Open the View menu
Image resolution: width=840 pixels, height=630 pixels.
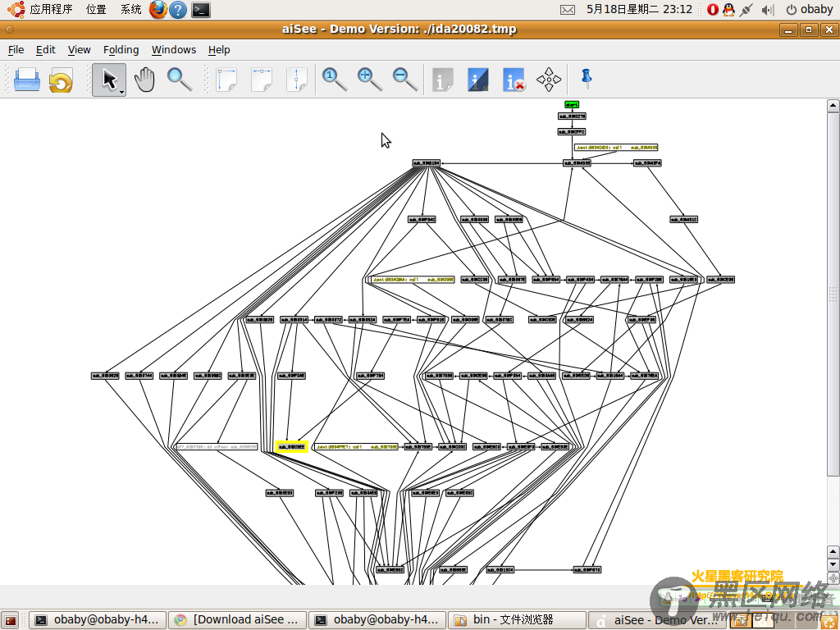coord(80,50)
